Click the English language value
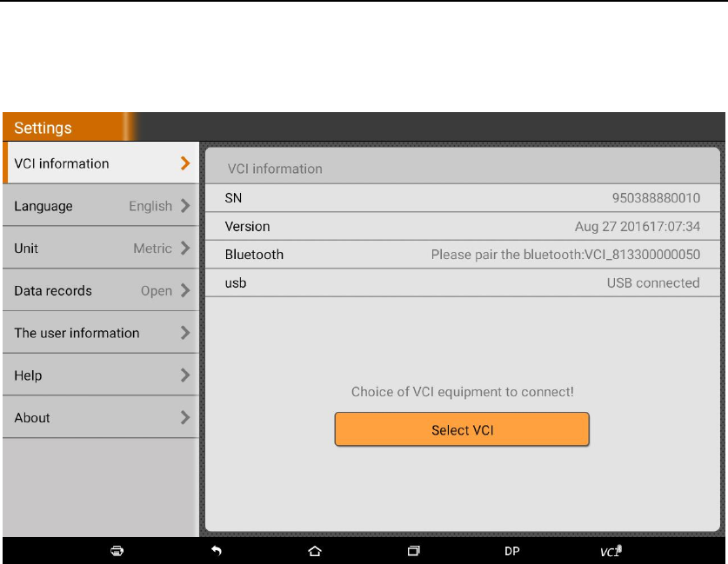The height and width of the screenshot is (564, 728). pyautogui.click(x=150, y=206)
